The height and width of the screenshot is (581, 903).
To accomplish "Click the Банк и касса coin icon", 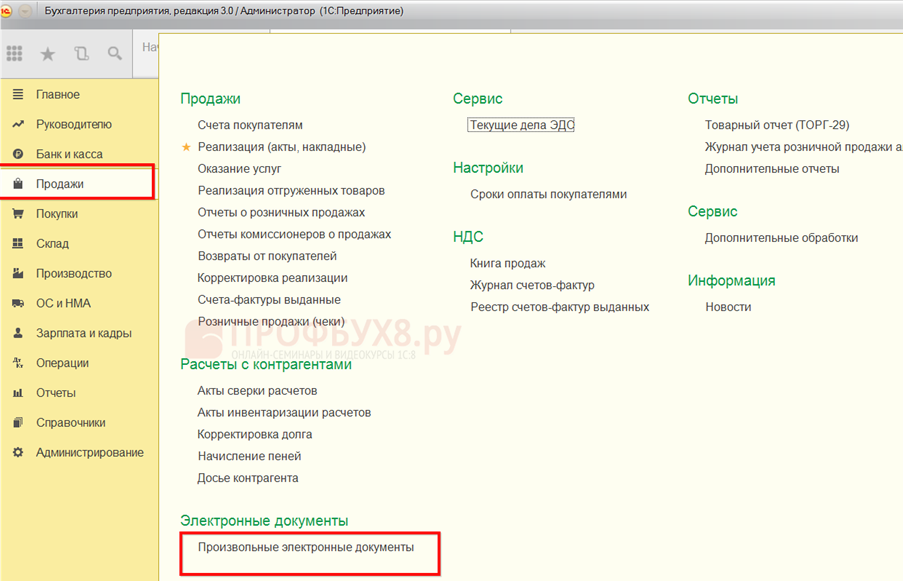I will (x=18, y=154).
